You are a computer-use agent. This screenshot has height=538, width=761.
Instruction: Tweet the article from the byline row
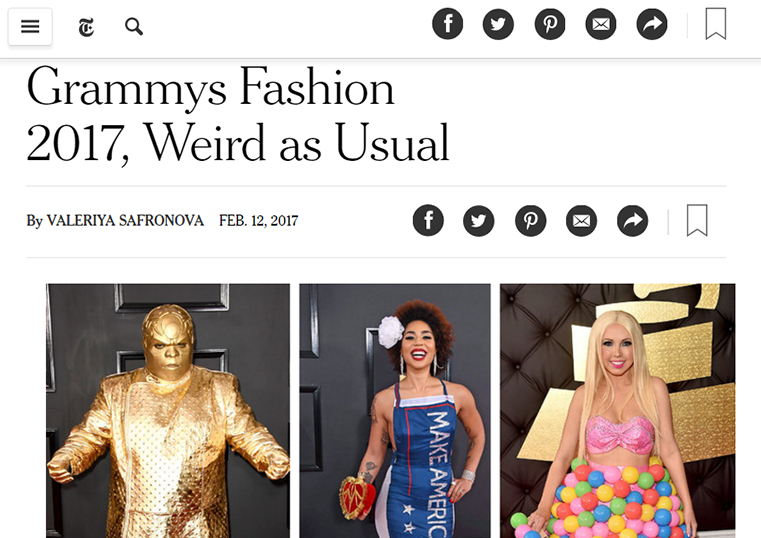click(x=479, y=221)
